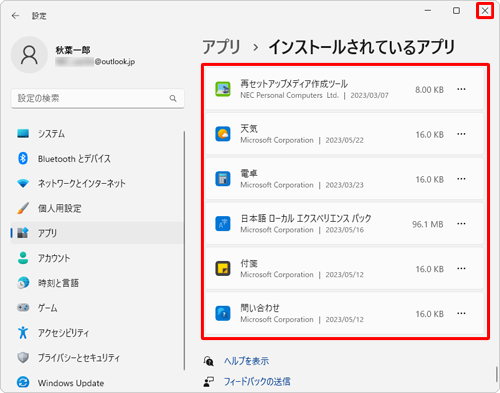The height and width of the screenshot is (393, 500).
Task: Click the 電卓 calculator app icon
Action: pyautogui.click(x=223, y=179)
